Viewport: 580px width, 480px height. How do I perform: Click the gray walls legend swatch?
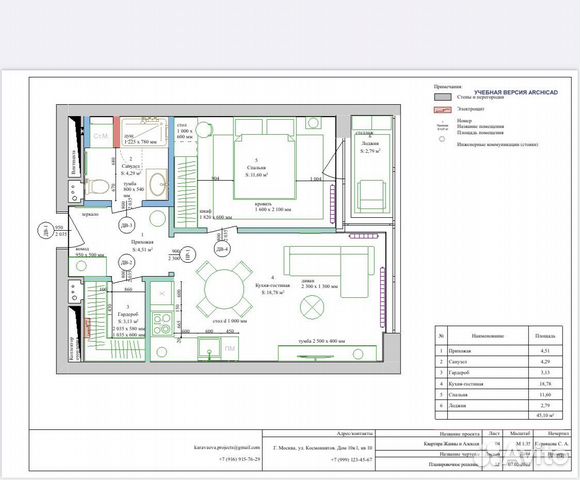442,97
